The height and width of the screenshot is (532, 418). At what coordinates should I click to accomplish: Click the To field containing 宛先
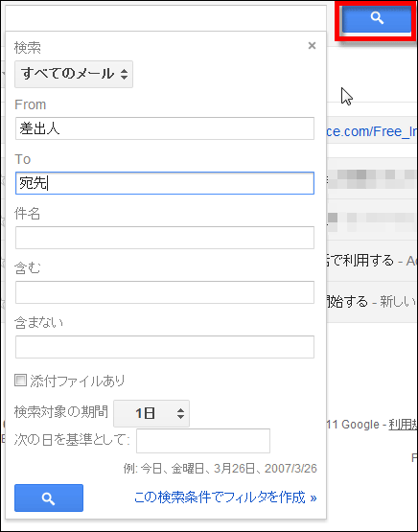[x=165, y=183]
